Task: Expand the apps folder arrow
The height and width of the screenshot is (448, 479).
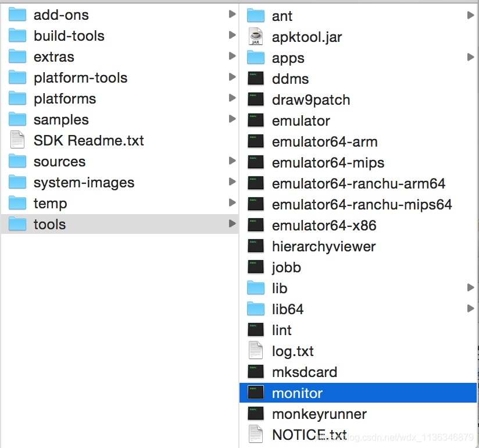Action: 471,57
